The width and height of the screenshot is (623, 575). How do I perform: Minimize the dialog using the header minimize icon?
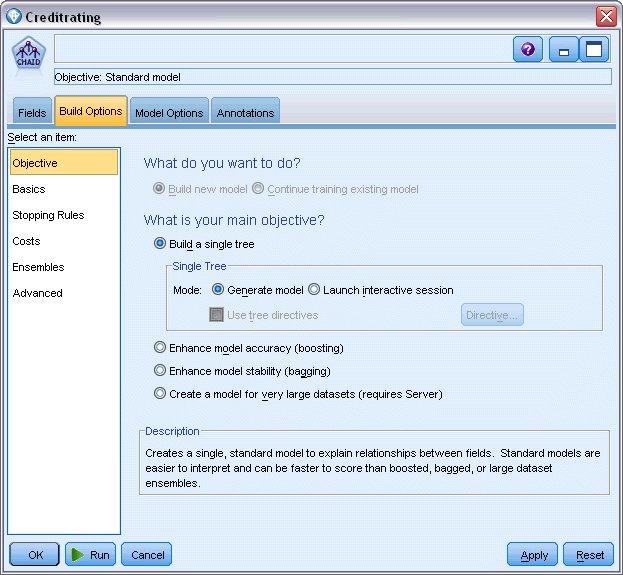click(563, 50)
